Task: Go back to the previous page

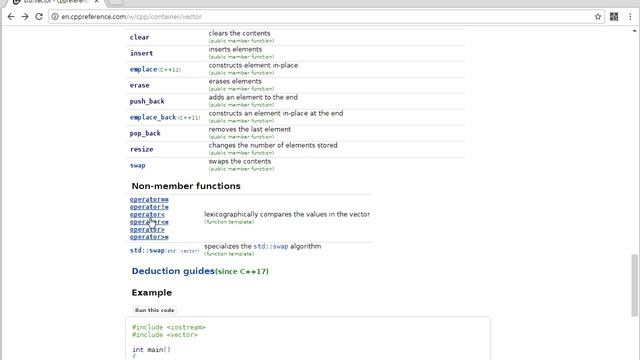Action: coord(11,17)
